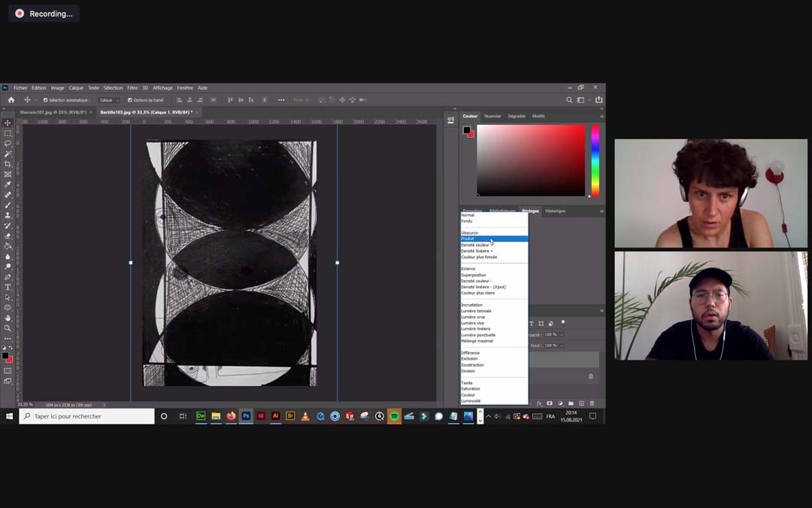Open the Filtre menu
The image size is (812, 508).
(132, 88)
